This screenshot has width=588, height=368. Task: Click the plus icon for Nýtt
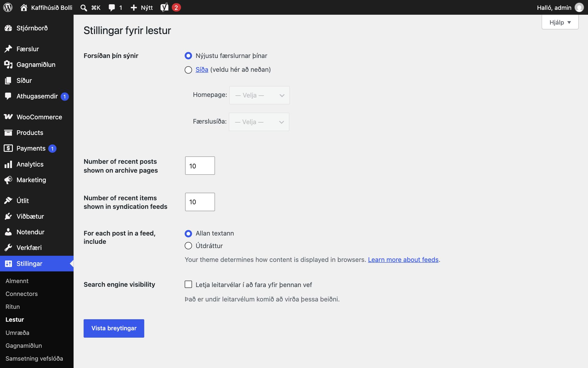pos(134,8)
